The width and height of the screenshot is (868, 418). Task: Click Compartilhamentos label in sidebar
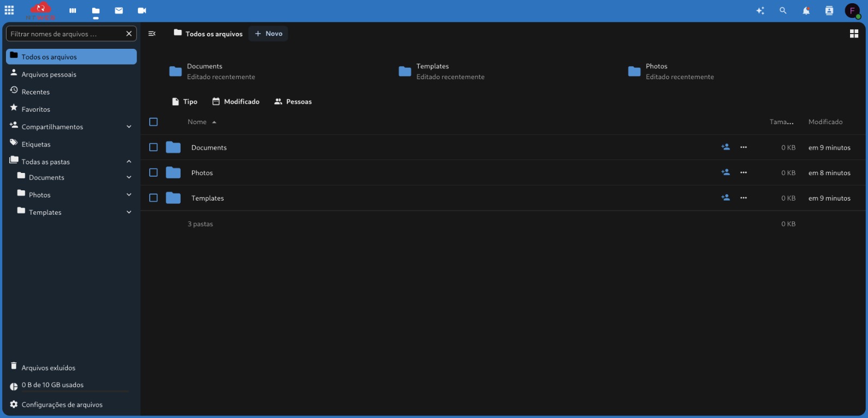pos(52,127)
